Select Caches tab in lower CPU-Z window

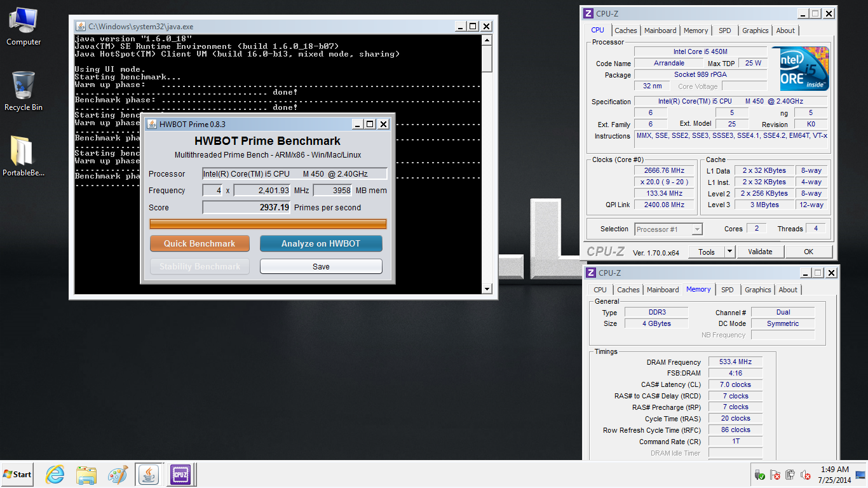coord(628,290)
